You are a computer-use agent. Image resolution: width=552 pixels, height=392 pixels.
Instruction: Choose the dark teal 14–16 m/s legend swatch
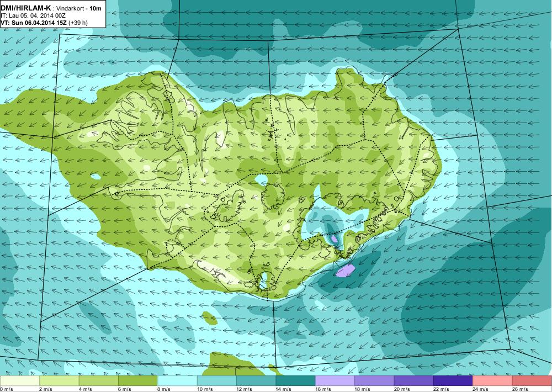[296, 381]
